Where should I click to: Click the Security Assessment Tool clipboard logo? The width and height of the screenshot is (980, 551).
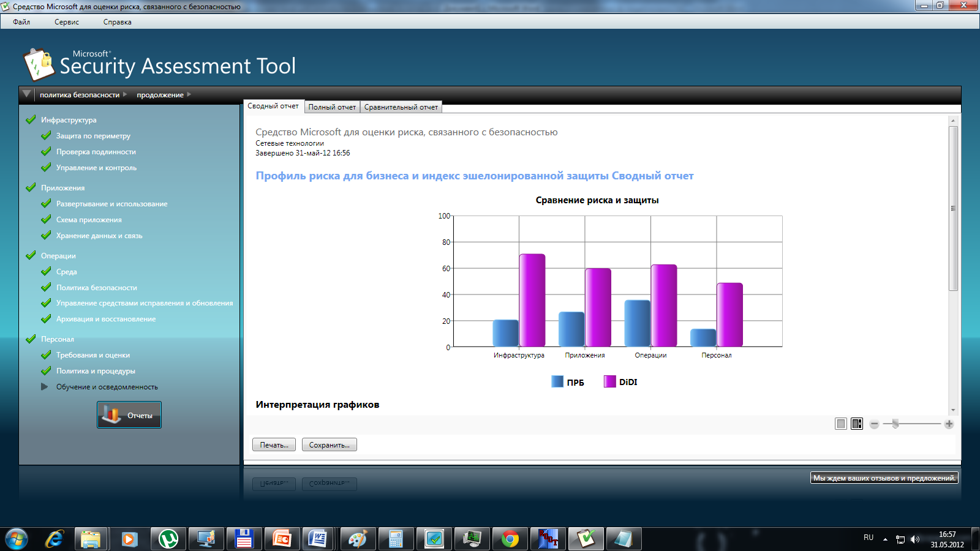pos(39,64)
